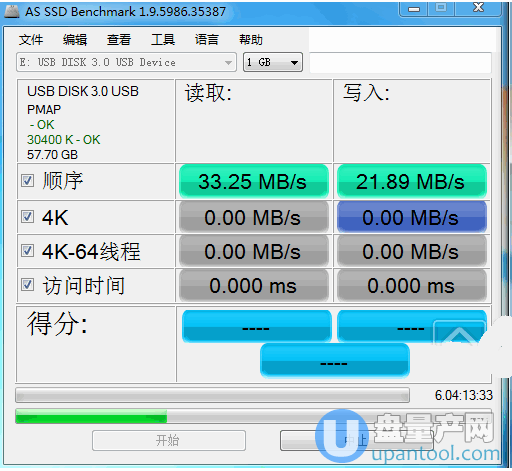Click the AS SSD Benchmark title bar icon
Screen dimensions: 512x471
coord(12,12)
